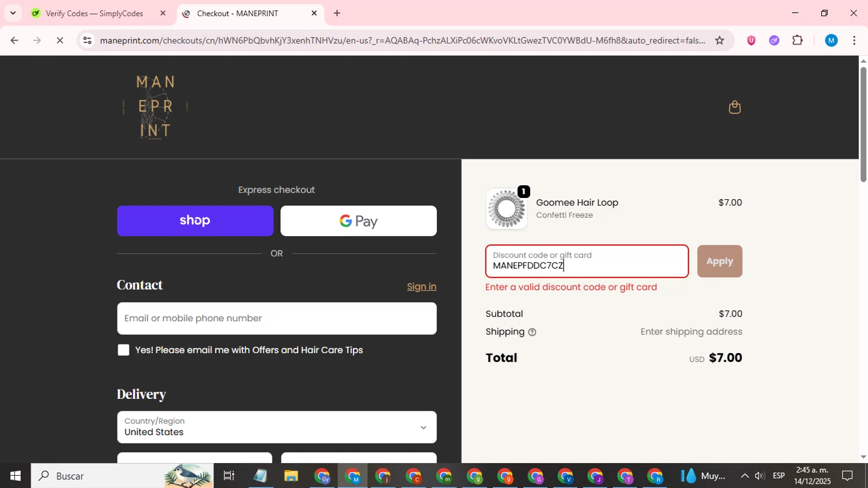Viewport: 868px width, 488px height.
Task: Click the MANEPRINT store logo
Action: click(155, 107)
